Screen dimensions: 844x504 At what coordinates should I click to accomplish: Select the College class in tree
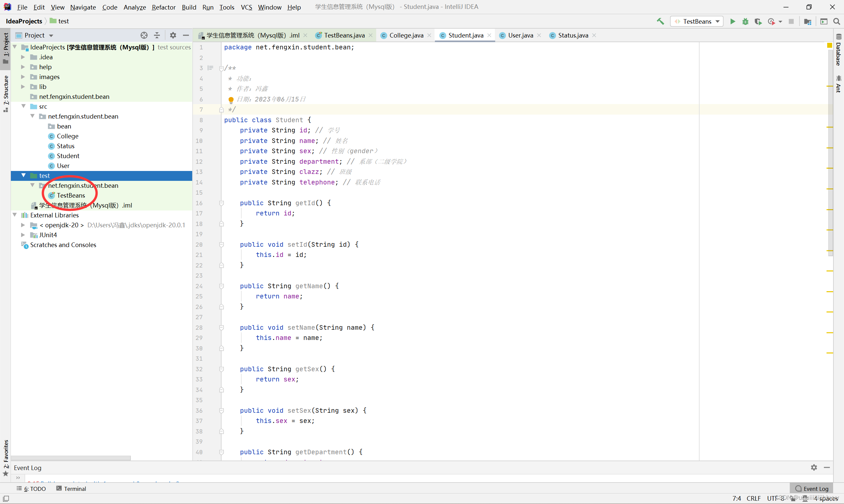tap(67, 136)
